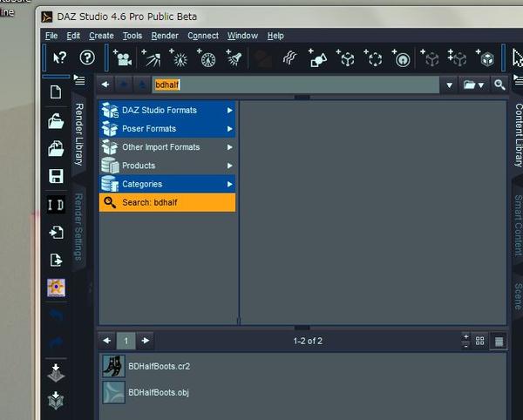Image resolution: width=523 pixels, height=420 pixels.
Task: Create a new point light
Action: [179, 58]
